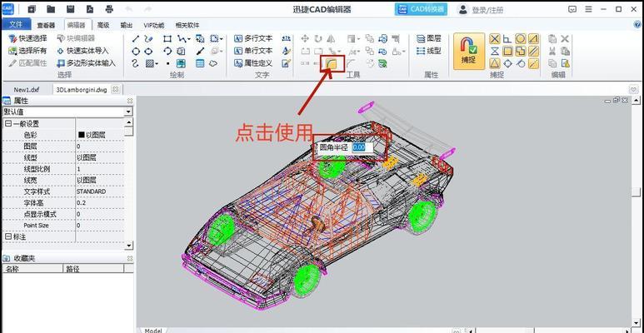Image resolution: width=644 pixels, height=333 pixels.
Task: Toggle the diamond quadrant snap
Action: pos(507,63)
